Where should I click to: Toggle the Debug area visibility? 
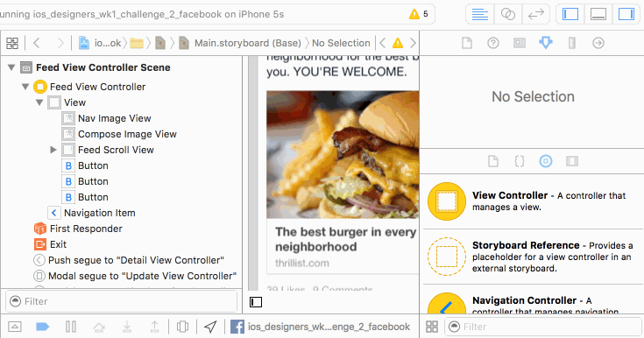click(598, 14)
